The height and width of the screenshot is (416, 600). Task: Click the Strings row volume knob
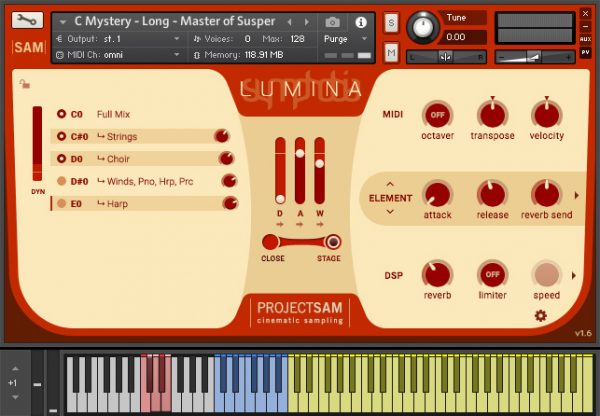[222, 136]
